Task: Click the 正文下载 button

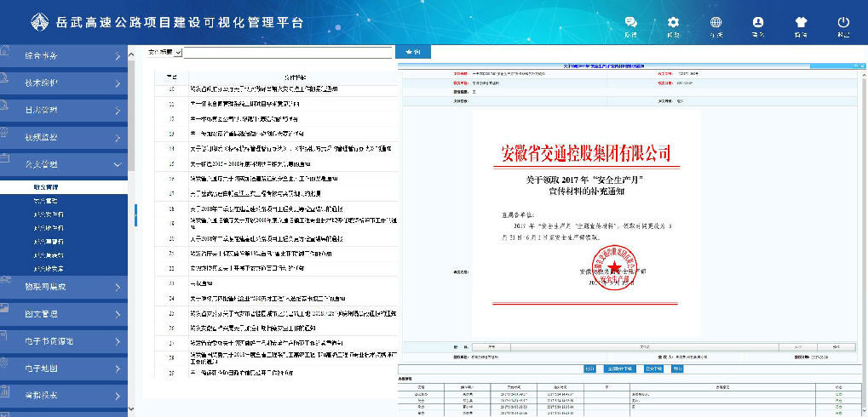Action: click(653, 368)
